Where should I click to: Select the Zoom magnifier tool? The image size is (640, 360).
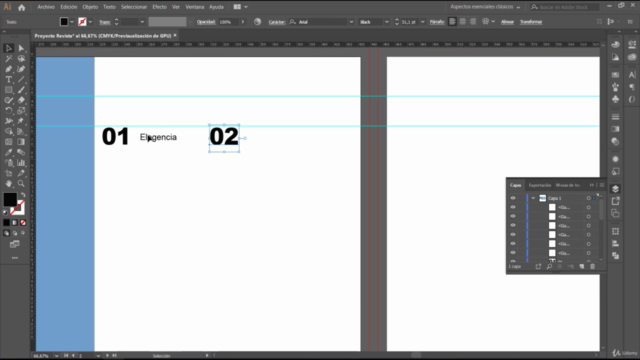pos(21,184)
